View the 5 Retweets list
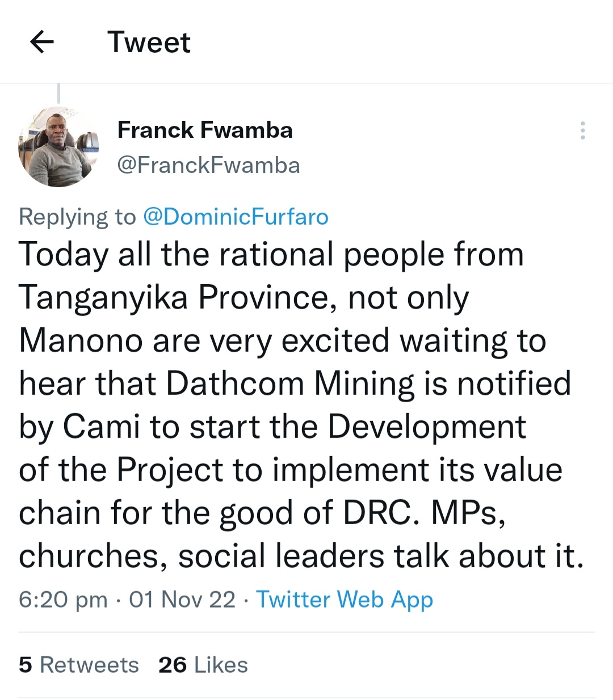Screen dimensions: 613x700 pos(79,665)
